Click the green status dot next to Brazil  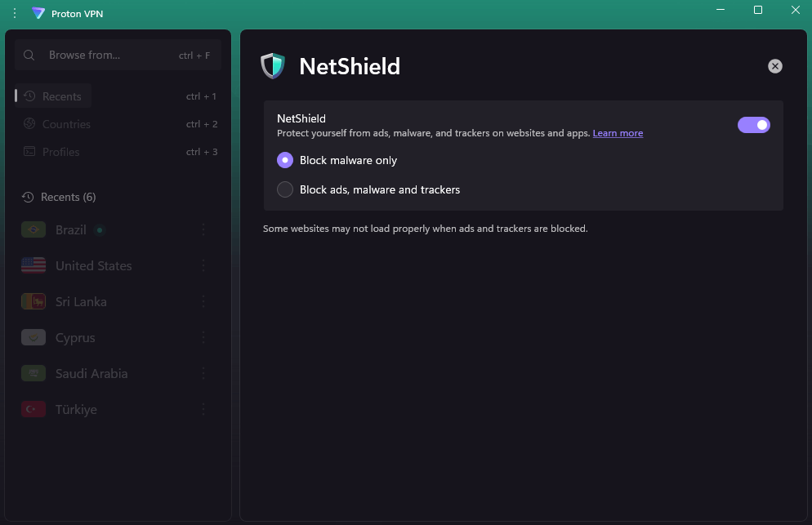(x=99, y=229)
